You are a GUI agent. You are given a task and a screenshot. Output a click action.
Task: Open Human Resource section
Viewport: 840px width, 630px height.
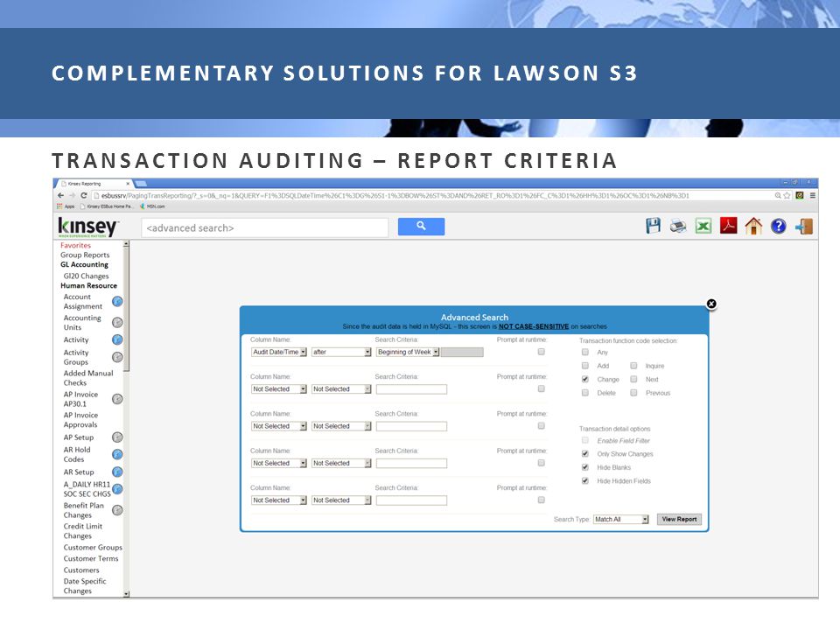88,285
